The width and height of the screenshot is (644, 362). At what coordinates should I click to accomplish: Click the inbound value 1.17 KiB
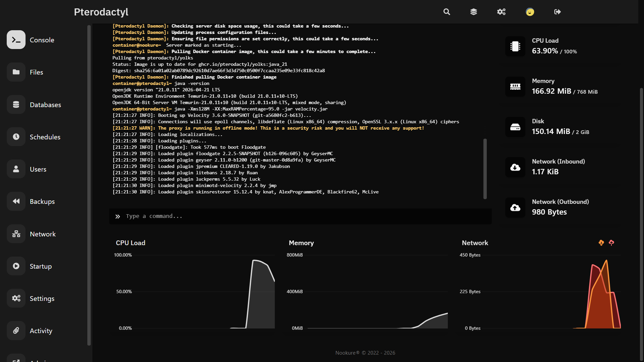[x=545, y=172]
